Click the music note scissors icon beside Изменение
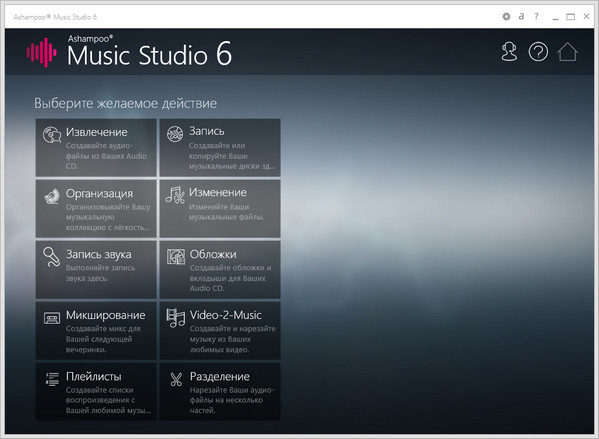 tap(175, 195)
